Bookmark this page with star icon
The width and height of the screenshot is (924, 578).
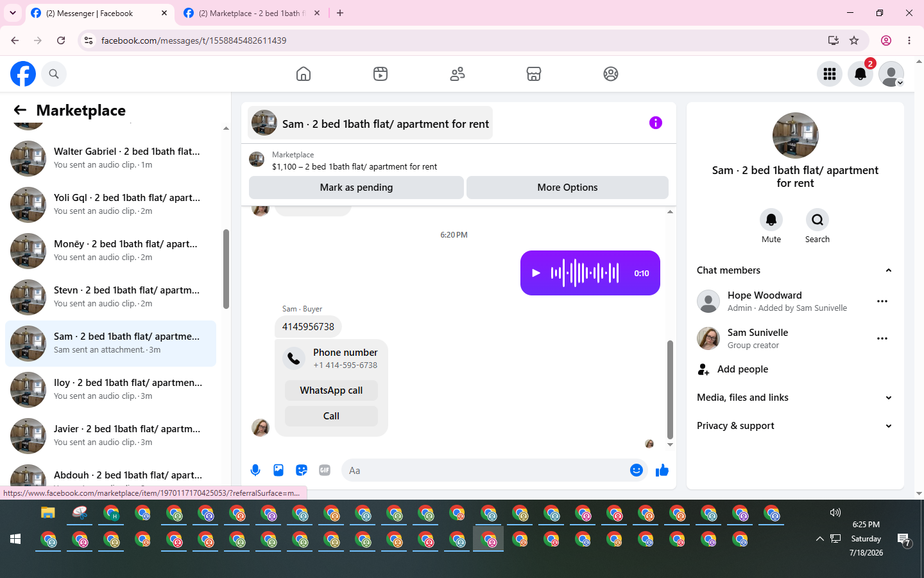click(x=854, y=40)
